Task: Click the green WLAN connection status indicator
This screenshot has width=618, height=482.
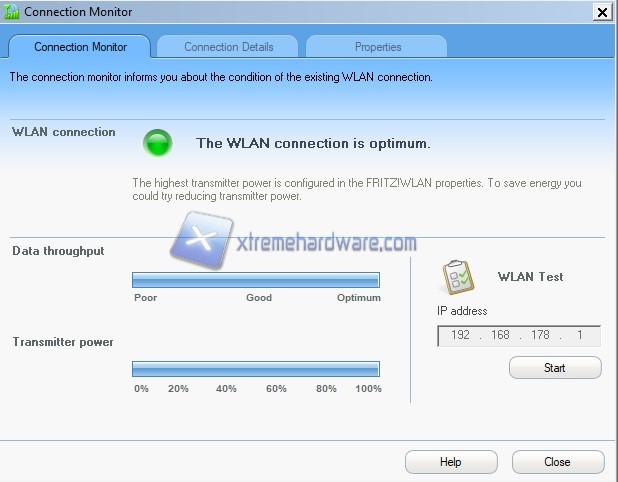Action: click(x=157, y=143)
